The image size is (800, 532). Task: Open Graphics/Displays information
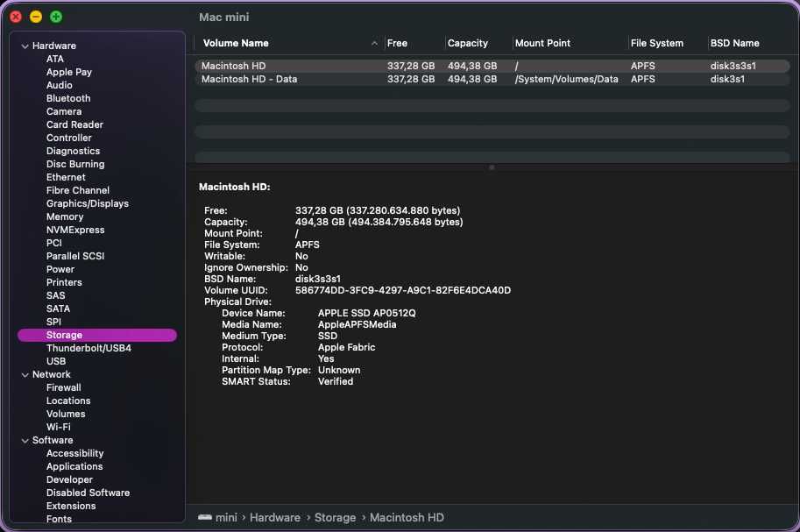[x=88, y=203]
